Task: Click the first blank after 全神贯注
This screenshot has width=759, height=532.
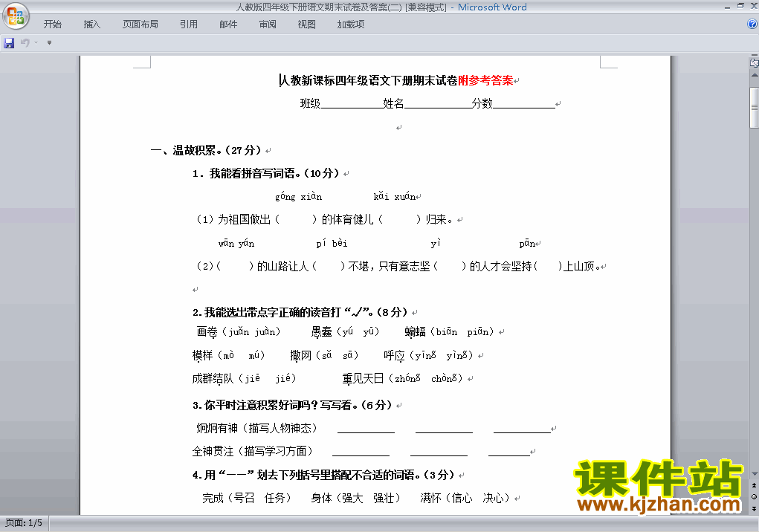Action: (361, 452)
